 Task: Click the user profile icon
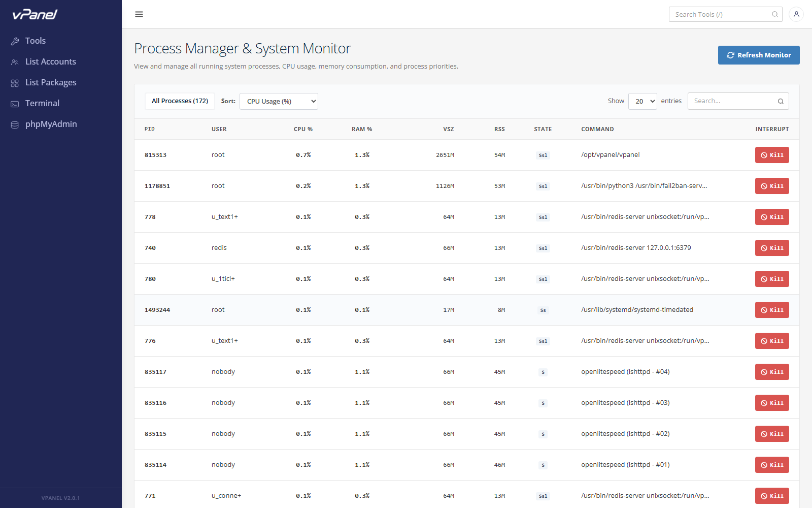796,14
